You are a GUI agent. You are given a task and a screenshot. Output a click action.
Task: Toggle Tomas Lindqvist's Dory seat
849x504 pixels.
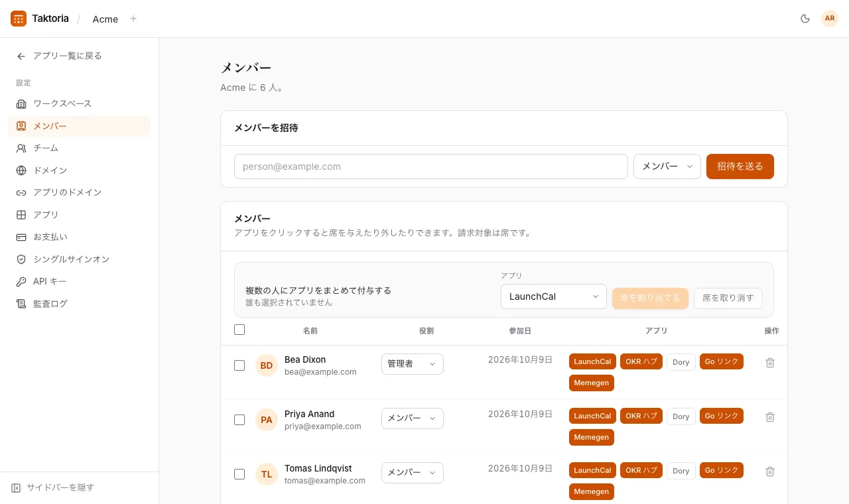(x=681, y=470)
